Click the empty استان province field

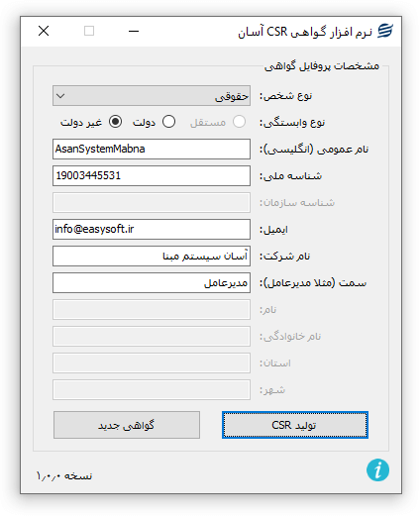(152, 363)
